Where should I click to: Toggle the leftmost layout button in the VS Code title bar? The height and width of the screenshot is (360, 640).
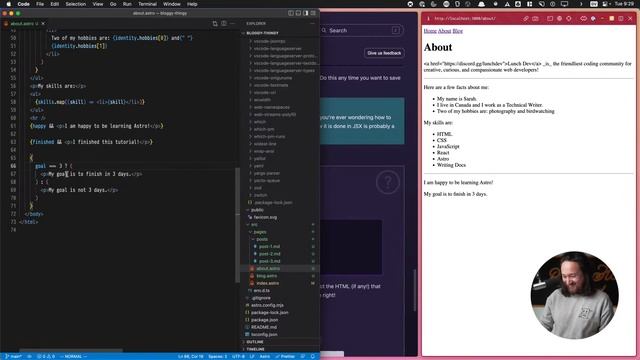pos(291,13)
